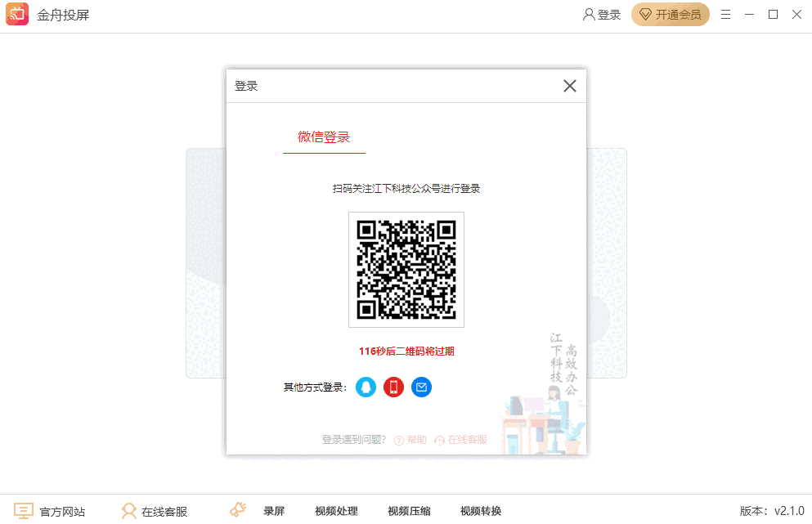Switch to the 微信登录 tab
The height and width of the screenshot is (524, 812).
point(323,138)
